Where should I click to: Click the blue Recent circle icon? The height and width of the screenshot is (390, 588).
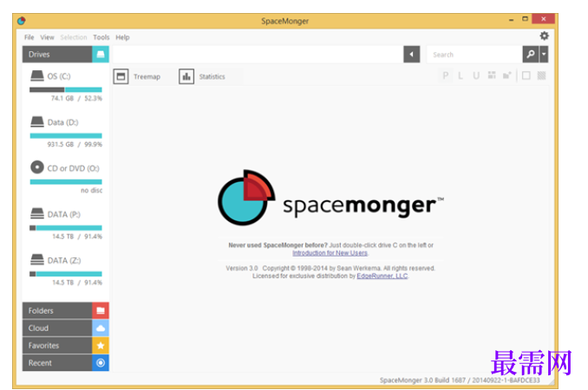[101, 362]
